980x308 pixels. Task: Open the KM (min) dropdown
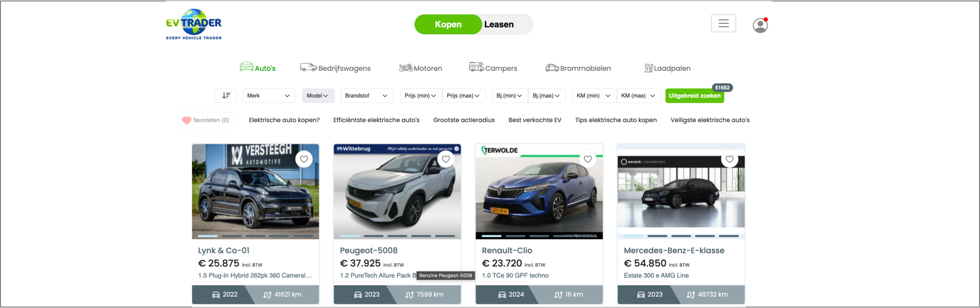pyautogui.click(x=594, y=96)
